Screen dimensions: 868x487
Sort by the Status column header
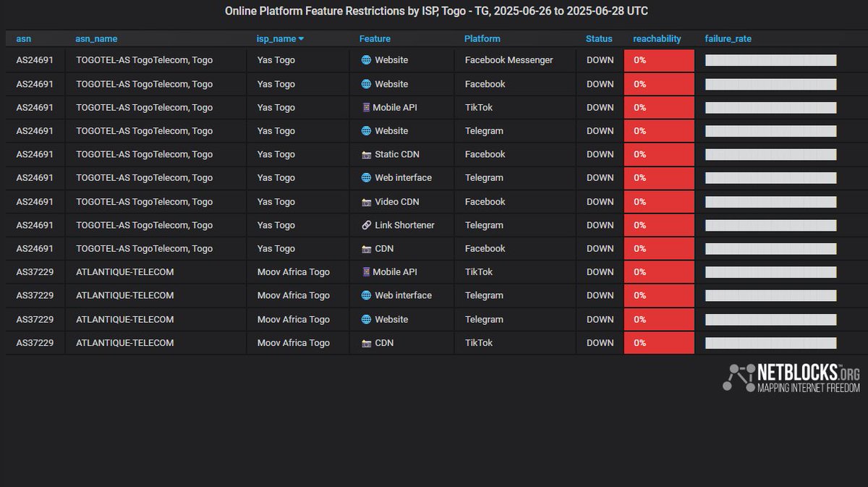pyautogui.click(x=599, y=39)
